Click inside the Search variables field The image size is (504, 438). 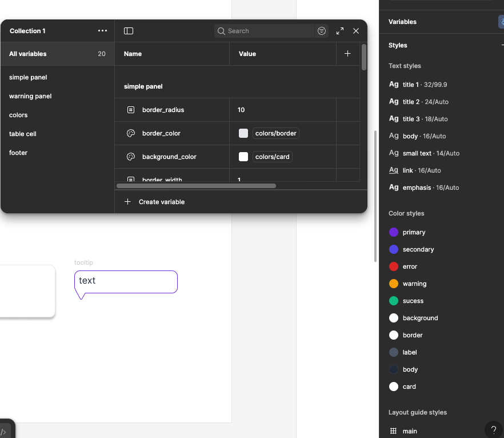pyautogui.click(x=263, y=31)
